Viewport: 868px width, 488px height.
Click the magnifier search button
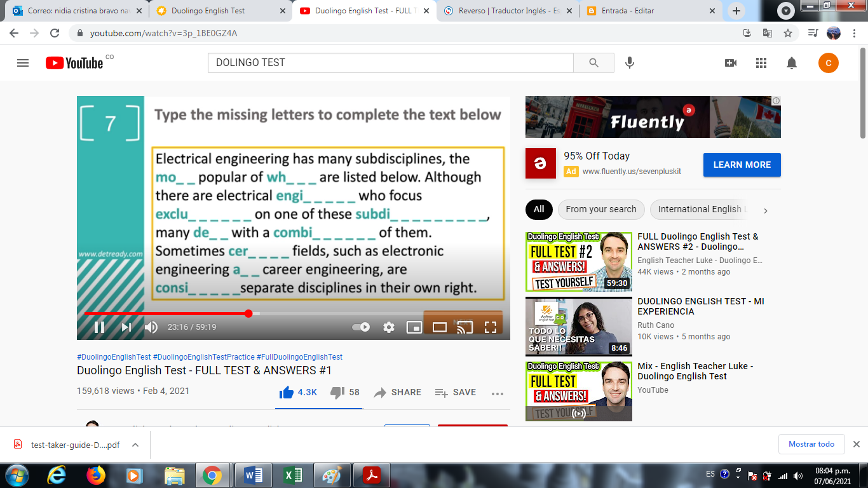tap(593, 63)
